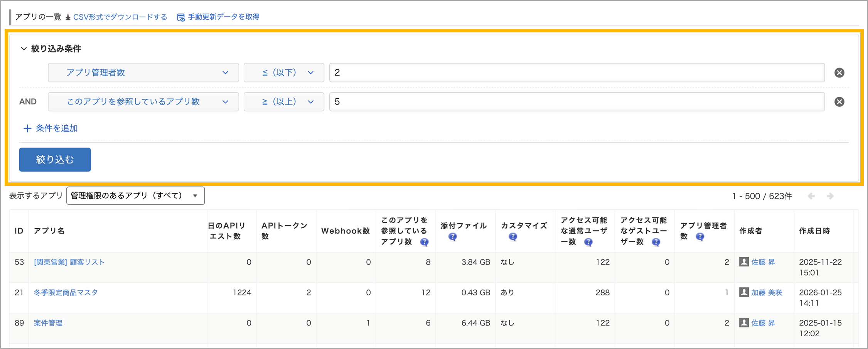This screenshot has height=349, width=868.
Task: Click 手動更新データを取得 link
Action: point(224,17)
